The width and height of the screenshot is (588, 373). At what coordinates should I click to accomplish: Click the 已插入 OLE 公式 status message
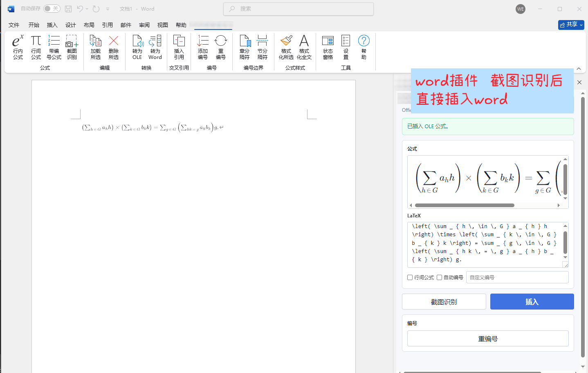coord(488,126)
